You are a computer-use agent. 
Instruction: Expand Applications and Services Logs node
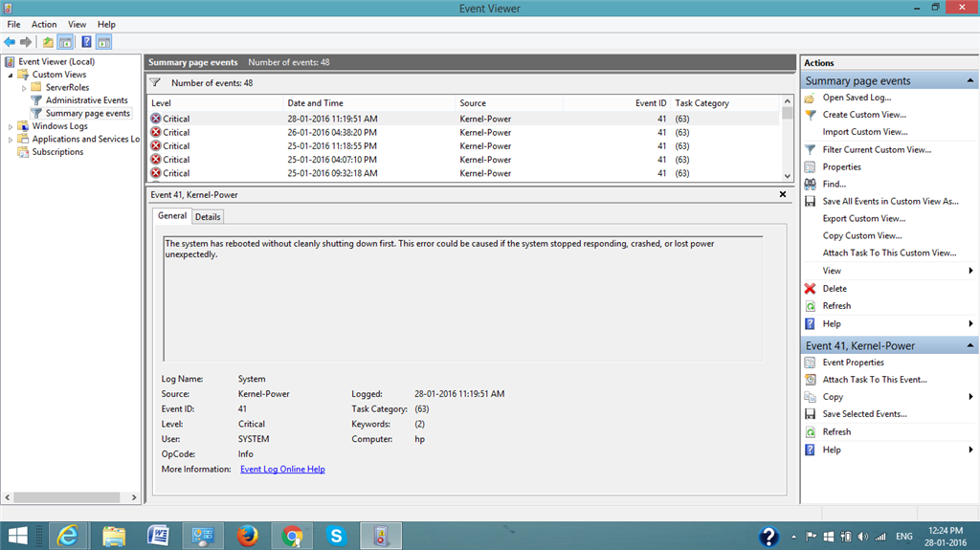(x=11, y=140)
